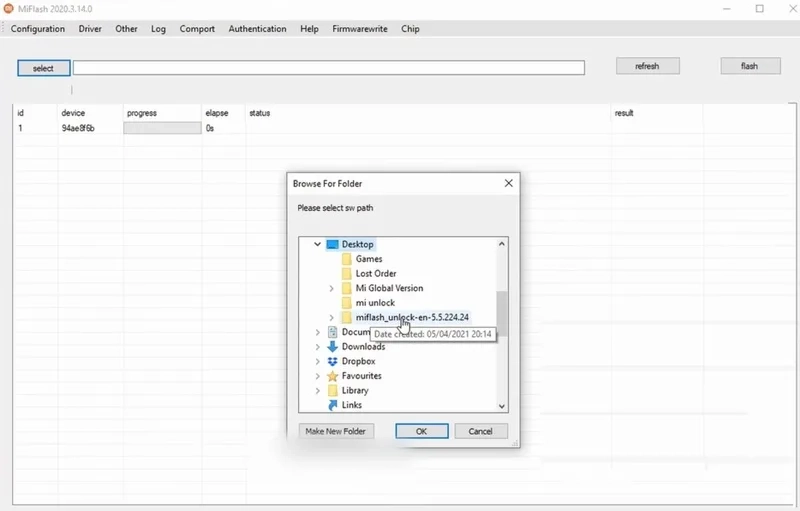Viewport: 800px width, 511px height.
Task: Select the mi unlock folder
Action: point(375,302)
